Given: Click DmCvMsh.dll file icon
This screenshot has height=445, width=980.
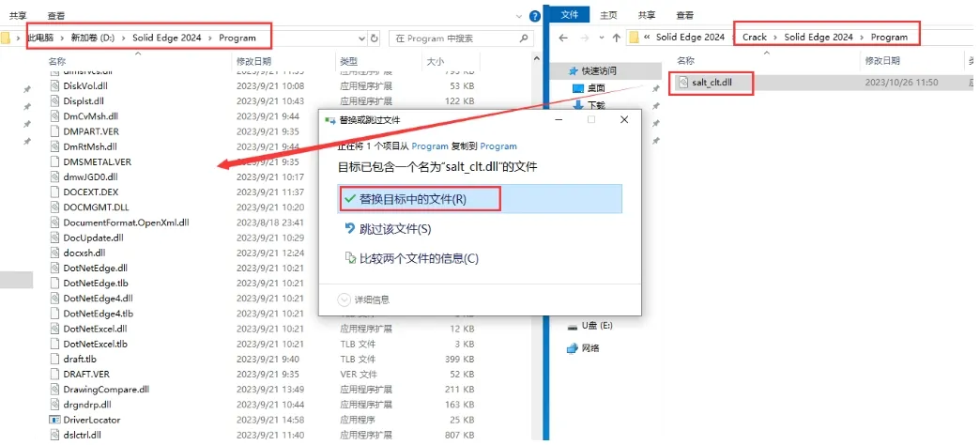Looking at the screenshot, I should (55, 116).
